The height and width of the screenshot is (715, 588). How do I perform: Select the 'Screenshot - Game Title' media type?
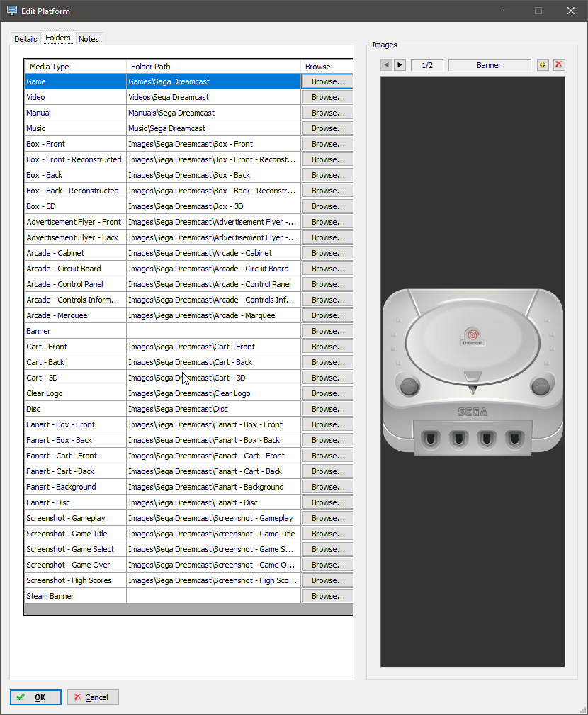tap(75, 534)
